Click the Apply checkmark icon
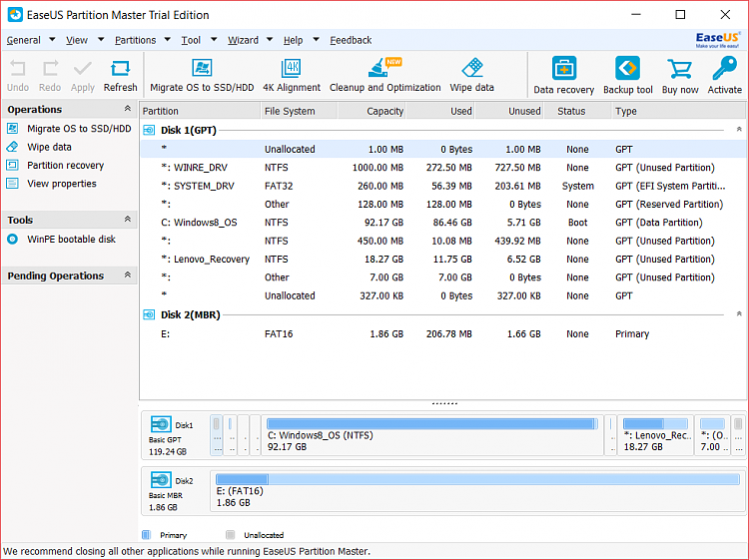Screen dimensions: 749x560 (x=83, y=69)
